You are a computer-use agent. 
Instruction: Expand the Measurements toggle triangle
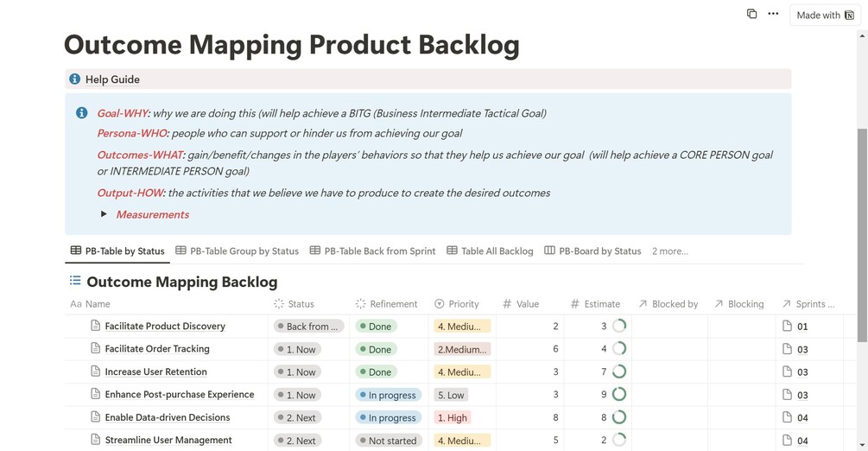[104, 214]
